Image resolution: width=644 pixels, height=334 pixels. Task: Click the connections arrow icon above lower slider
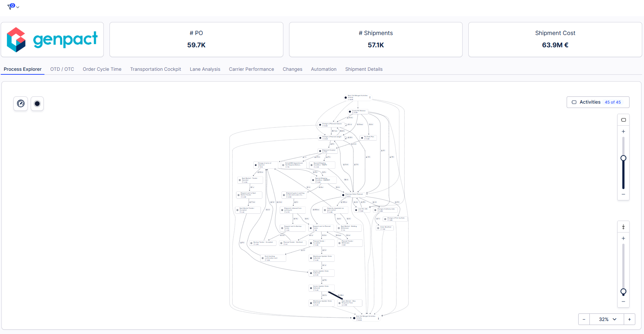[x=623, y=227]
